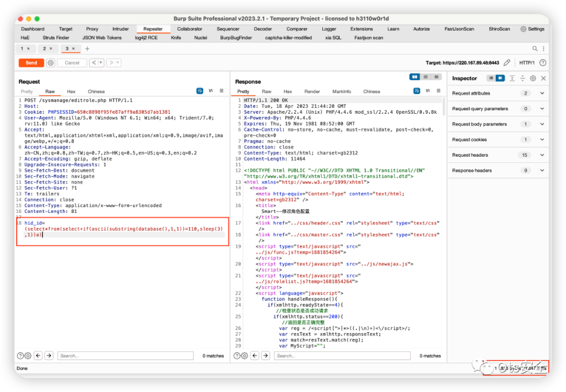
Task: Open response search settings gear
Action: [244, 356]
